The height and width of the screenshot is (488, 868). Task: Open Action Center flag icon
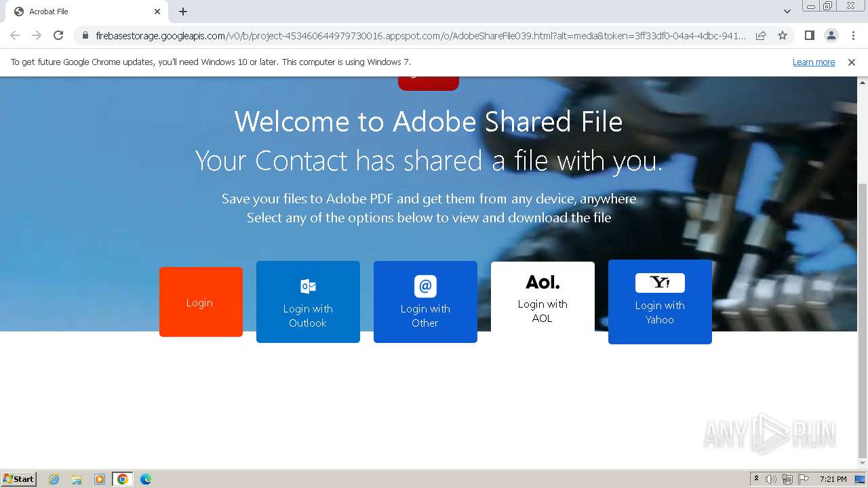(x=803, y=479)
